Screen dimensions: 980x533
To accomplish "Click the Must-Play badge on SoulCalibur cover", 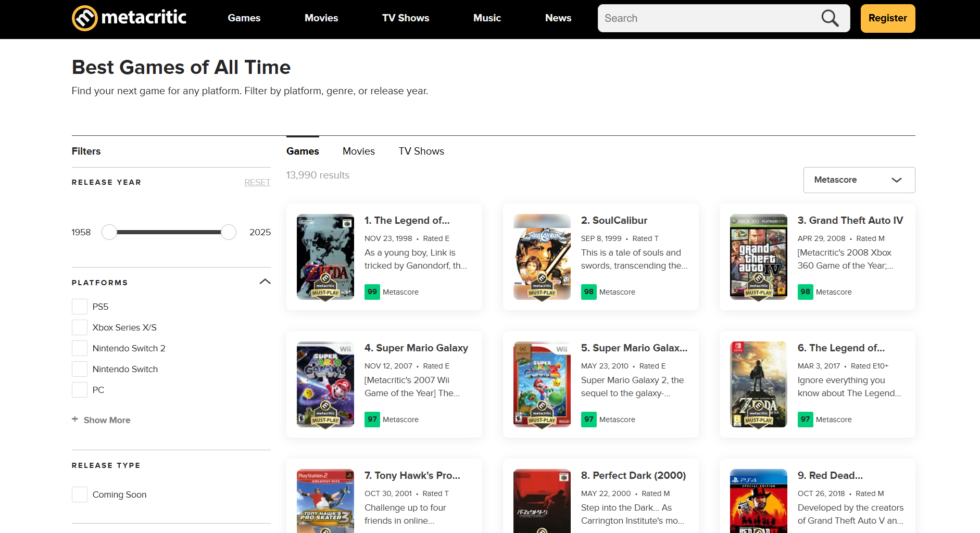I will tap(542, 287).
